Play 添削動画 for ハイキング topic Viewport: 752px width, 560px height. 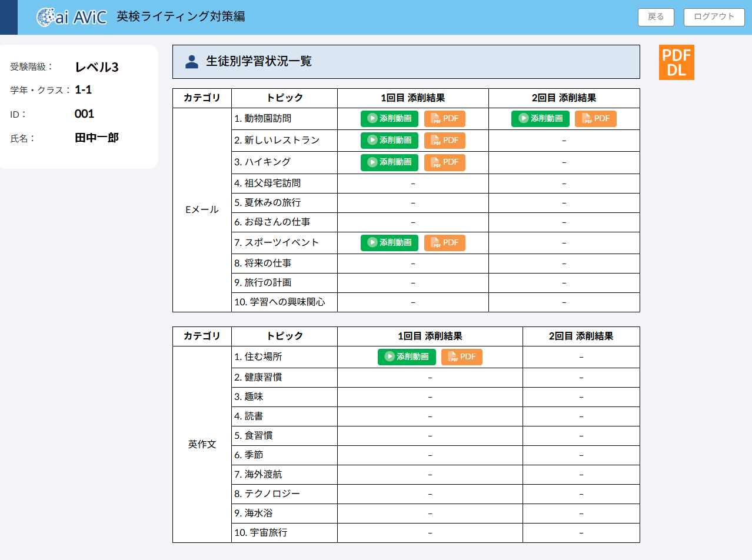(390, 162)
